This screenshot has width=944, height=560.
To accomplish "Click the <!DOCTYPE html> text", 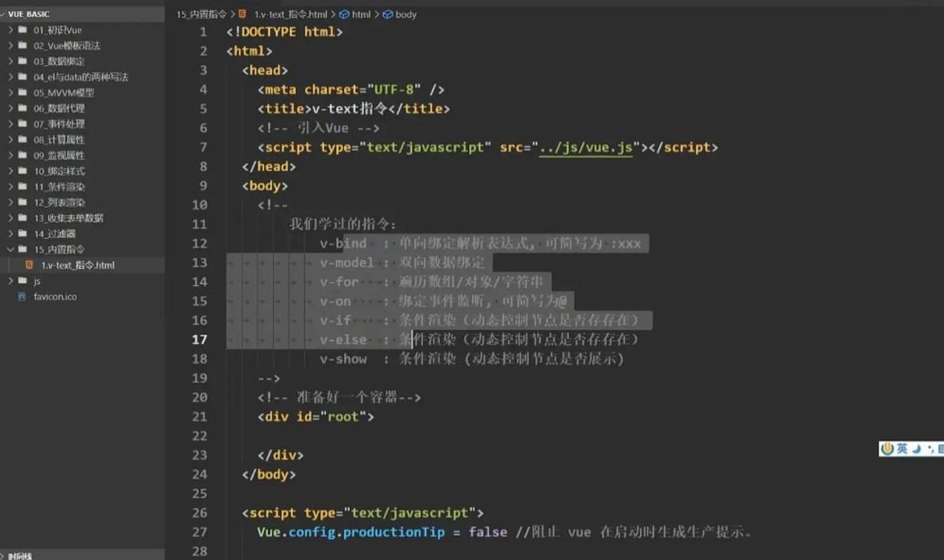I will click(285, 32).
